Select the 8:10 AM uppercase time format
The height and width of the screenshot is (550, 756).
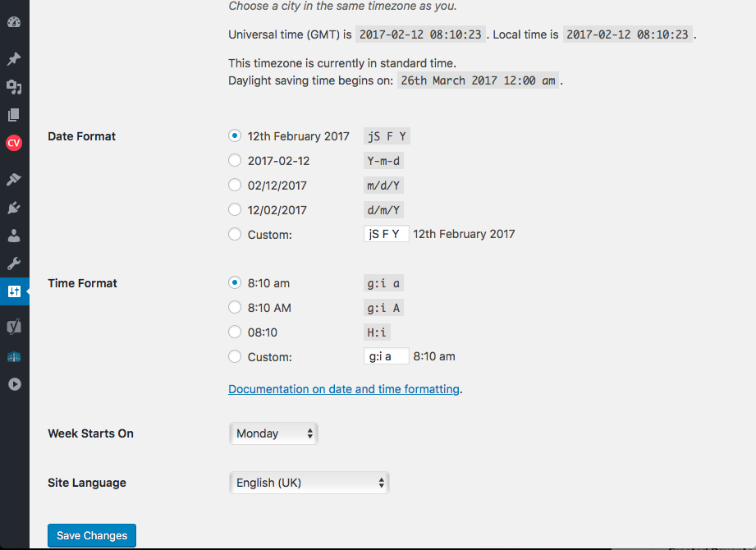pos(235,308)
